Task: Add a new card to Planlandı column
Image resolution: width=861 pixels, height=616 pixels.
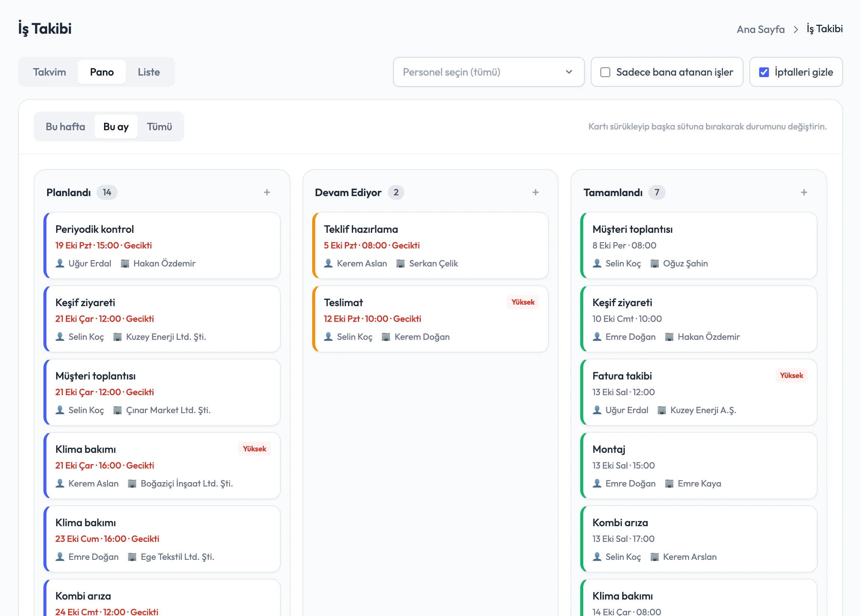Action: point(267,192)
